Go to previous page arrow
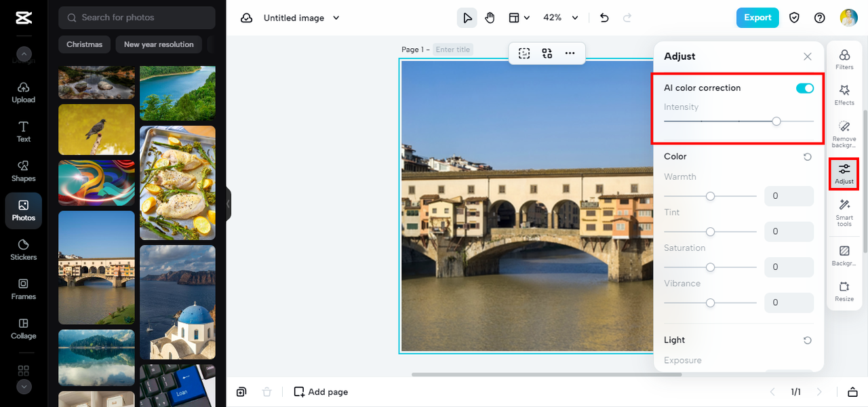The width and height of the screenshot is (868, 407). point(772,391)
